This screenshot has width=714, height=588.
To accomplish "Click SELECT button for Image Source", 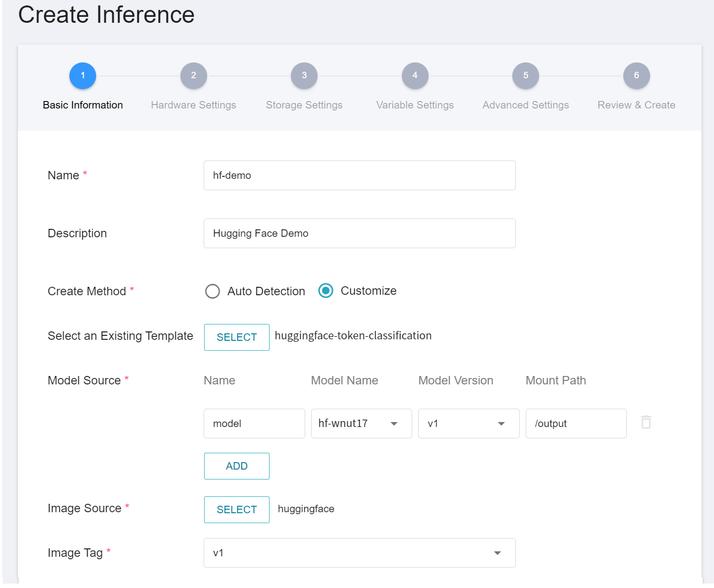I will point(237,510).
